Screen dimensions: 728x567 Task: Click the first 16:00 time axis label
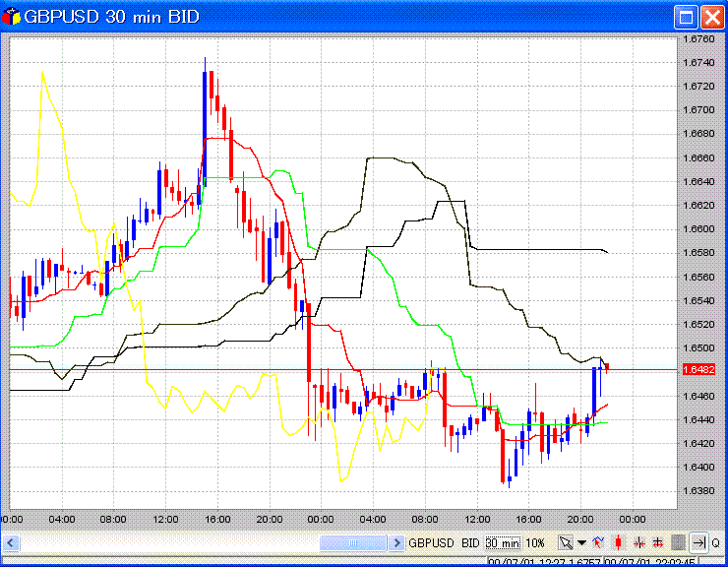pos(217,519)
